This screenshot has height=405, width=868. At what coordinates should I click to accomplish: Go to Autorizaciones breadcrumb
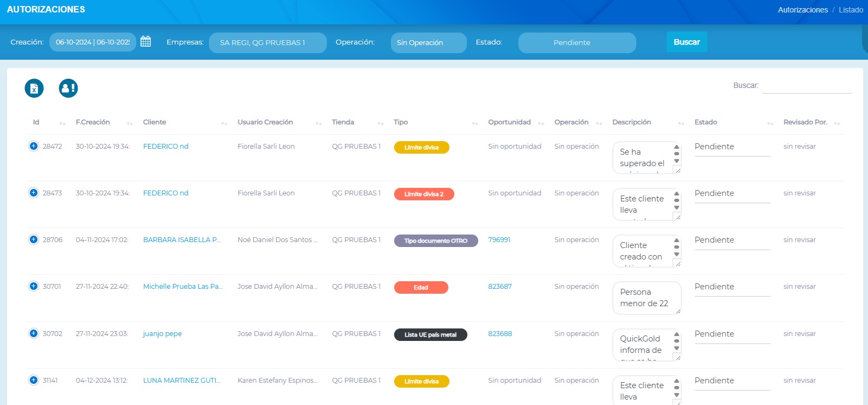tap(802, 10)
